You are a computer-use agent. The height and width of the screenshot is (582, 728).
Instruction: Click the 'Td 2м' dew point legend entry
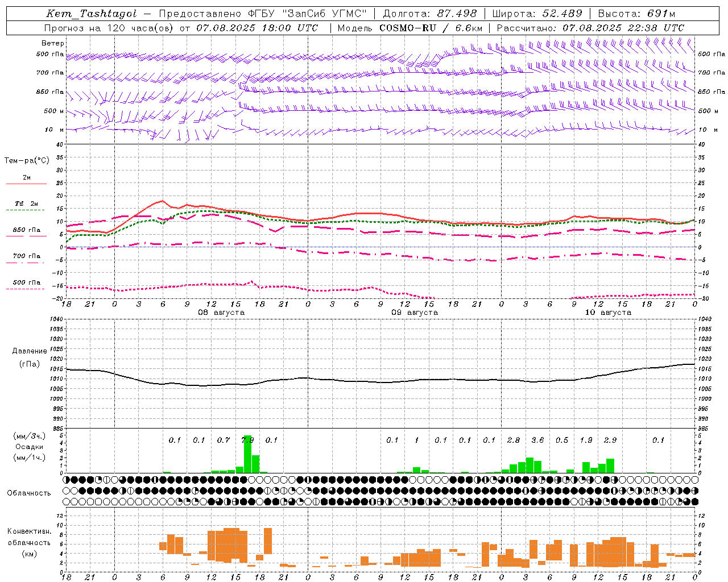26,203
